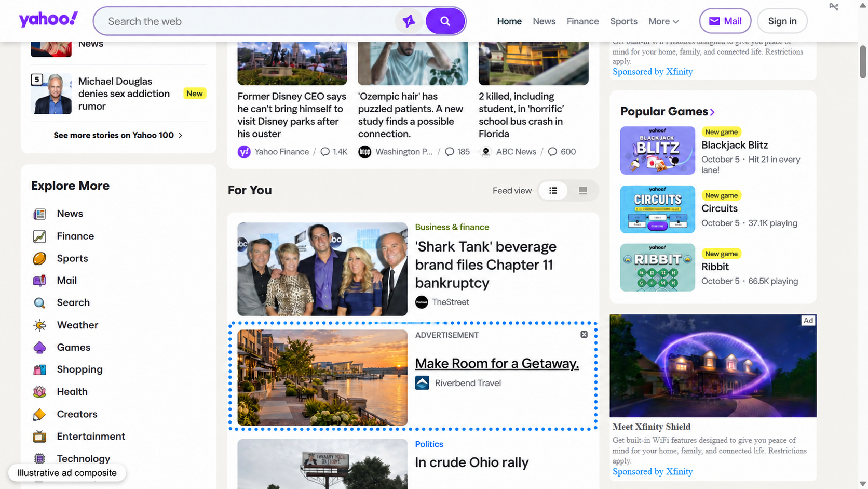
Task: Open comments bubble showing 185
Action: (x=457, y=152)
